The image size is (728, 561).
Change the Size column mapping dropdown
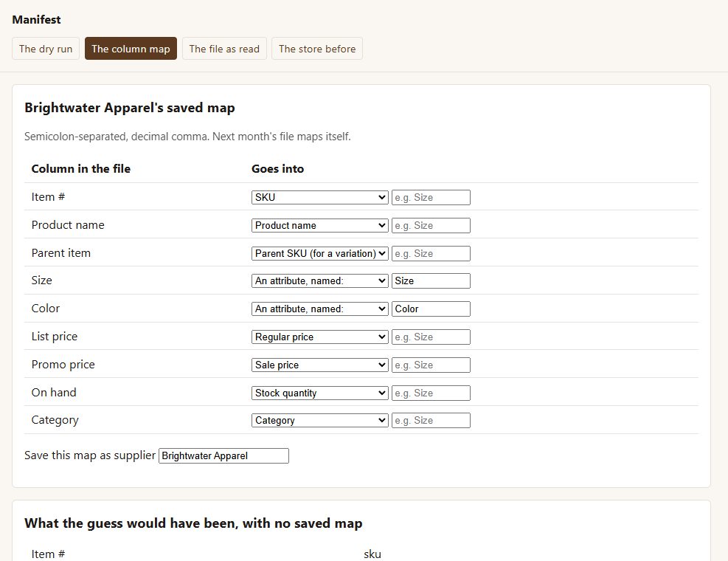(x=320, y=280)
